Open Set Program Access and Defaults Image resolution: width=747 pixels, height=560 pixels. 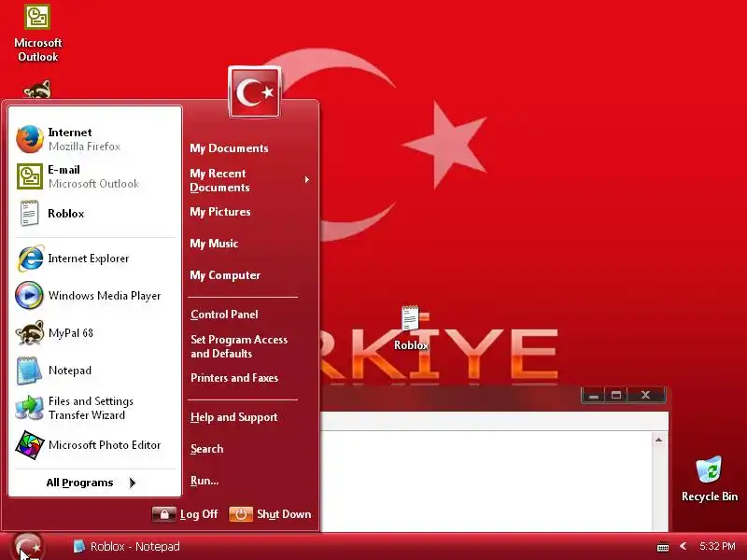coord(239,346)
